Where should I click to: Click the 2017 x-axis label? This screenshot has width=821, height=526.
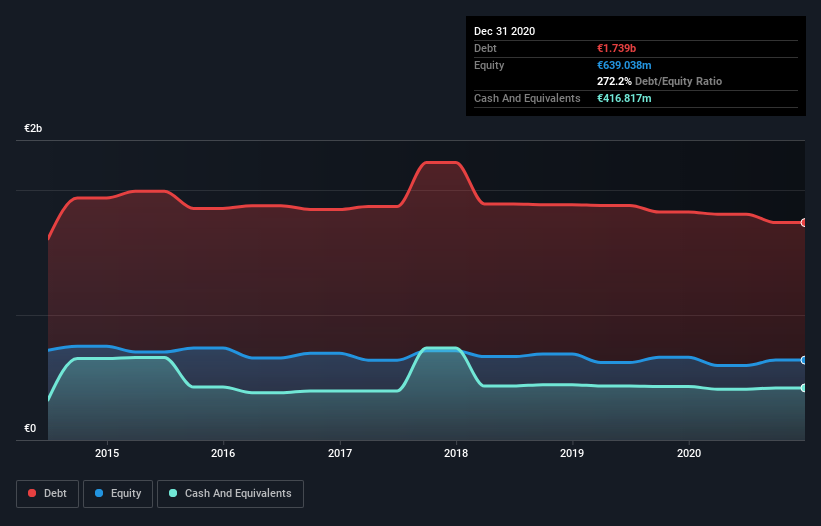[x=340, y=453]
